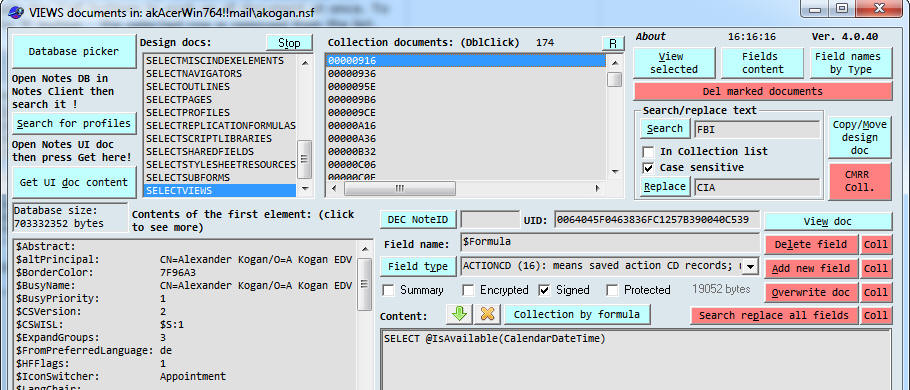
Task: Select collection document 000009B6
Action: (466, 100)
